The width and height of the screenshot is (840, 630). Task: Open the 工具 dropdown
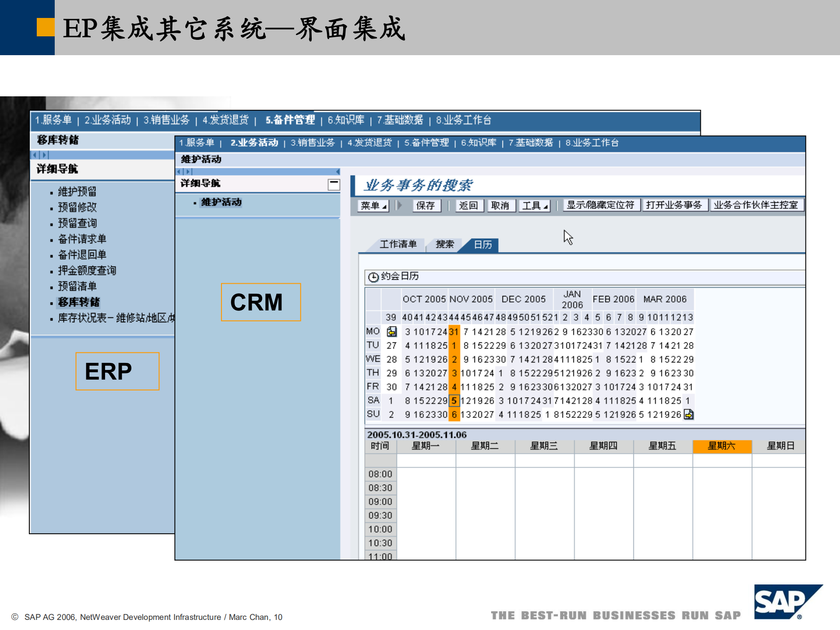pyautogui.click(x=534, y=205)
